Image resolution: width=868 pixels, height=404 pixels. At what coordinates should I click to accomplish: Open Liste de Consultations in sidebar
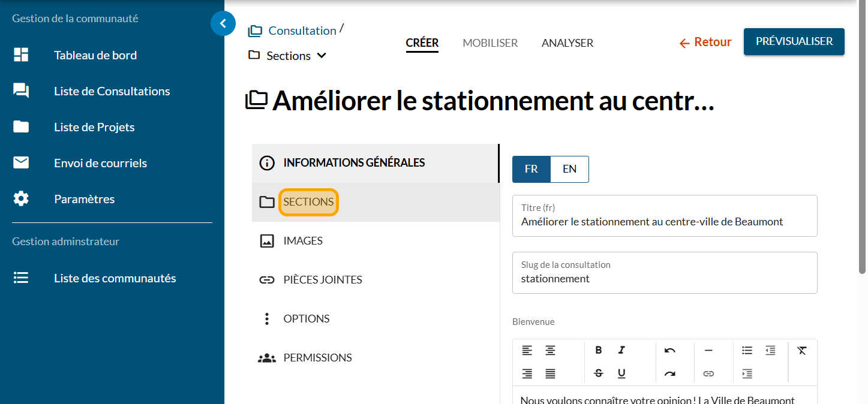click(x=112, y=91)
